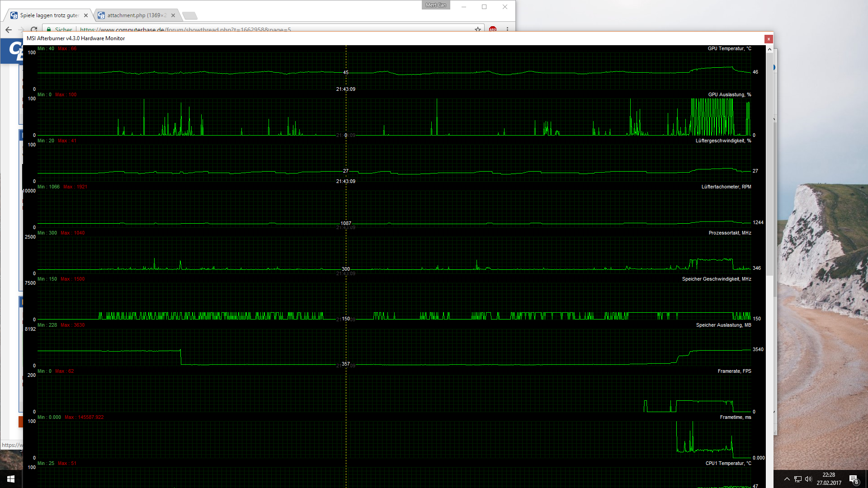Image resolution: width=868 pixels, height=488 pixels.
Task: Close the attachment.php tab
Action: 173,15
